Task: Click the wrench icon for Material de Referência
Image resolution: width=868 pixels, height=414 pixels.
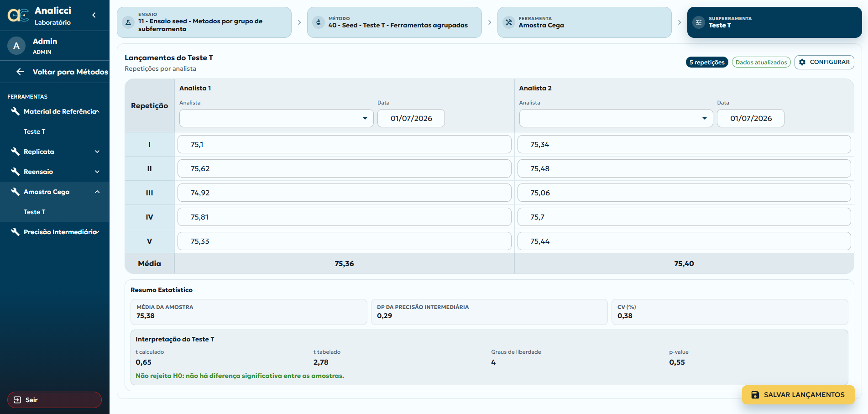Action: click(15, 111)
